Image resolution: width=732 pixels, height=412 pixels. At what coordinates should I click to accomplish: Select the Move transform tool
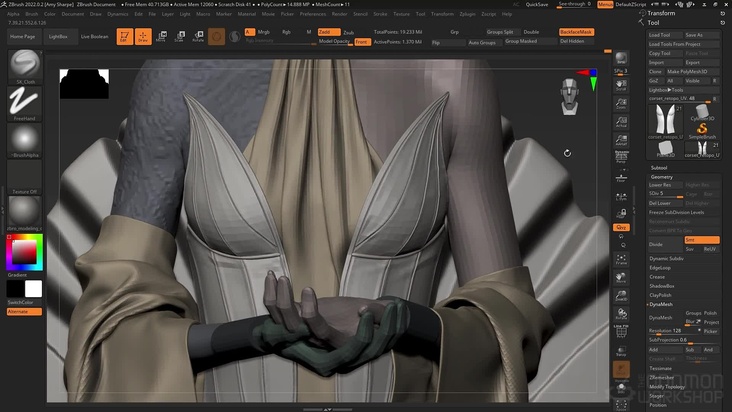(x=161, y=36)
